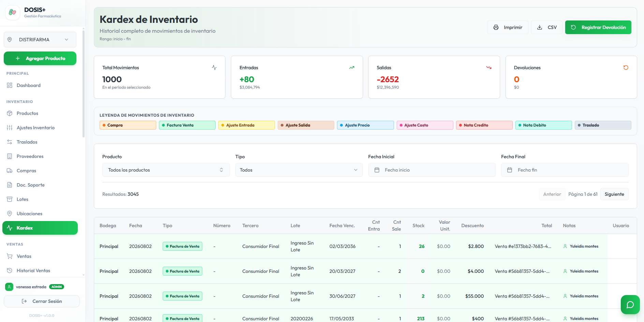
Task: Expand the DISTRIFARMA location dropdown
Action: click(x=40, y=40)
